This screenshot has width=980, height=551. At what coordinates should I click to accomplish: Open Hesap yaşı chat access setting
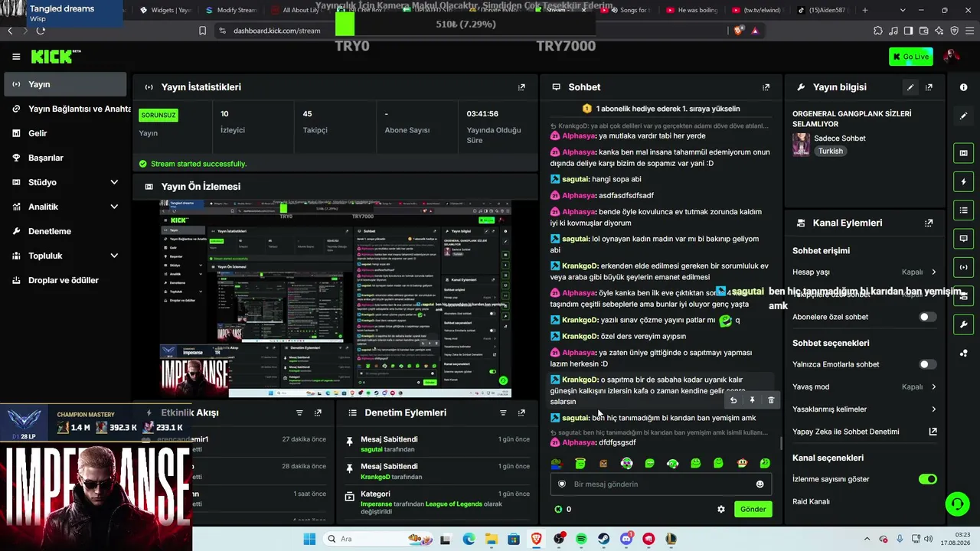point(864,272)
